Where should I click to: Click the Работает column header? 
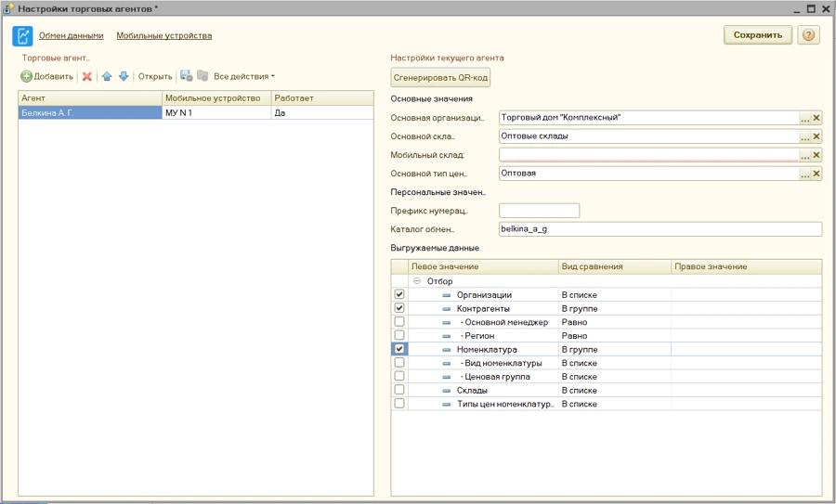pos(322,98)
